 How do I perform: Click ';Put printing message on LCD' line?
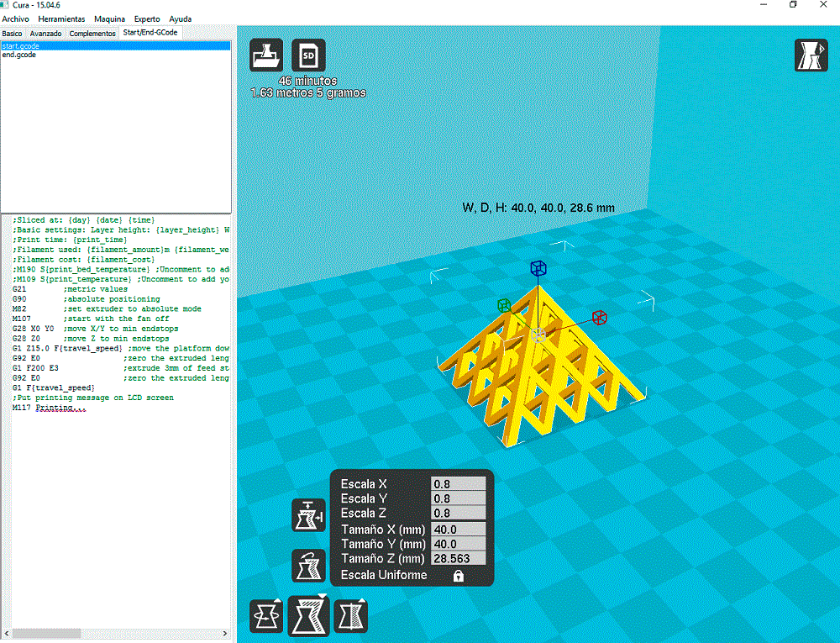(x=92, y=398)
